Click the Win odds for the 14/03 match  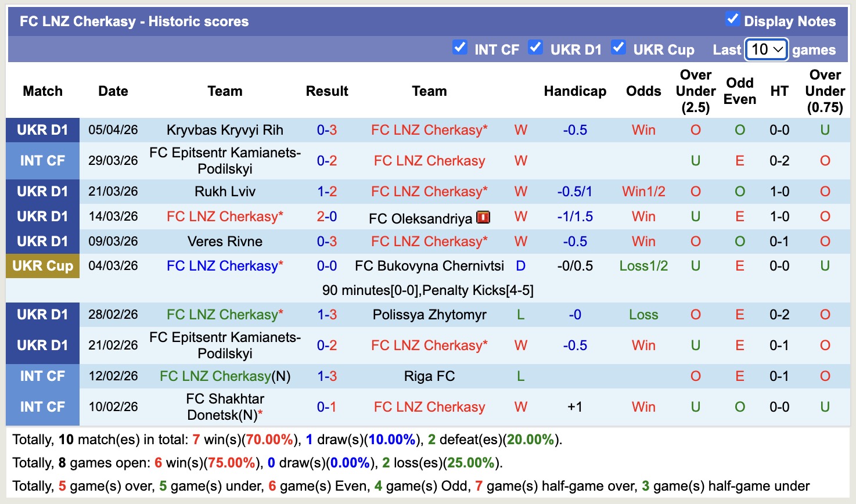pyautogui.click(x=643, y=216)
